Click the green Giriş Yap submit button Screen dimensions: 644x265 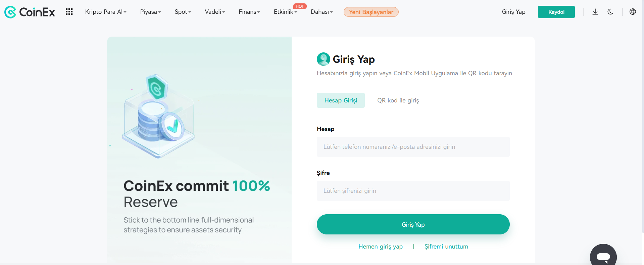click(x=413, y=224)
